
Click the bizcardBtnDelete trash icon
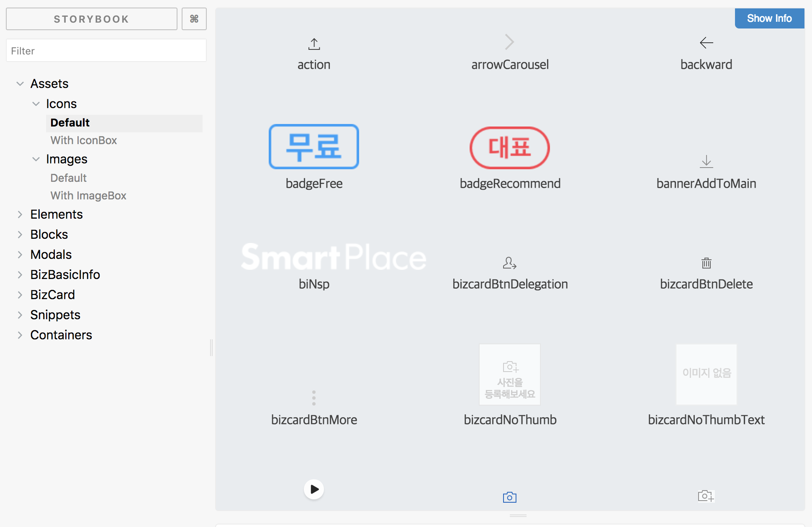click(706, 263)
